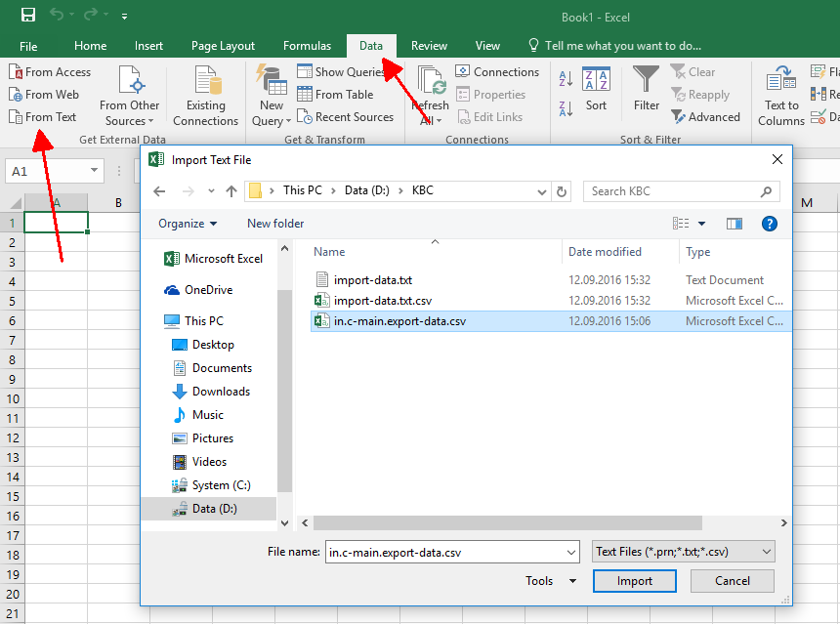Open change view options dropdown

[x=701, y=224]
